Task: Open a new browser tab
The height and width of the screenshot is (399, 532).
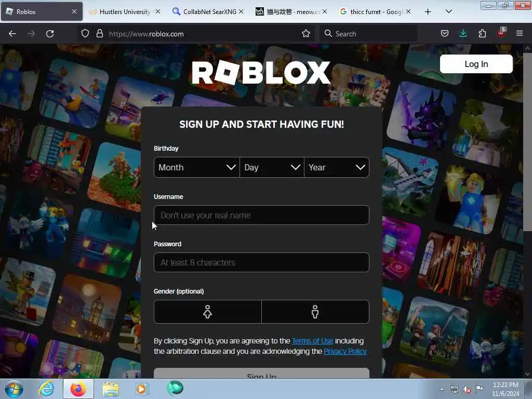Action: click(x=428, y=12)
